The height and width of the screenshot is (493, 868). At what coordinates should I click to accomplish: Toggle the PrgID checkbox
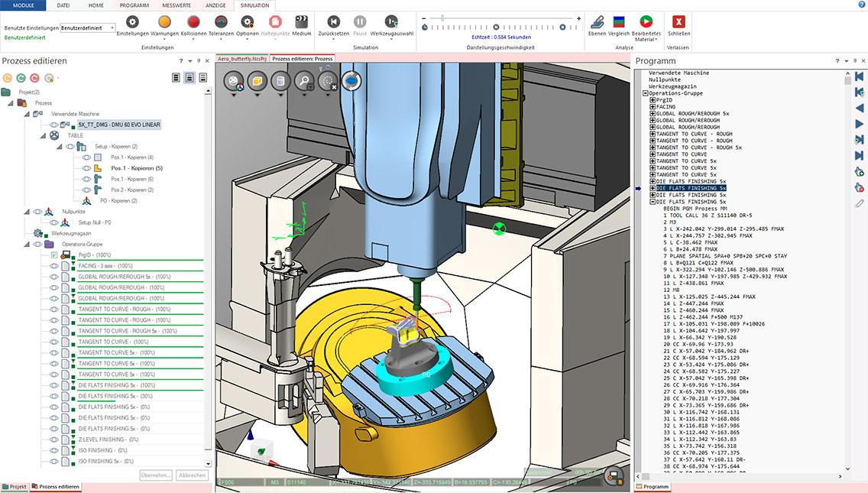point(54,255)
